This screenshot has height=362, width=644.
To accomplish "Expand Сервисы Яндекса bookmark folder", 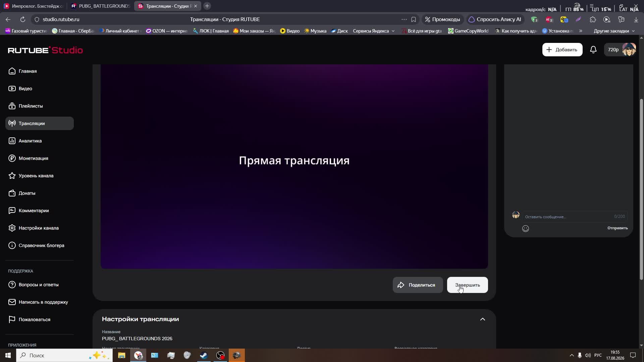I will pyautogui.click(x=374, y=31).
